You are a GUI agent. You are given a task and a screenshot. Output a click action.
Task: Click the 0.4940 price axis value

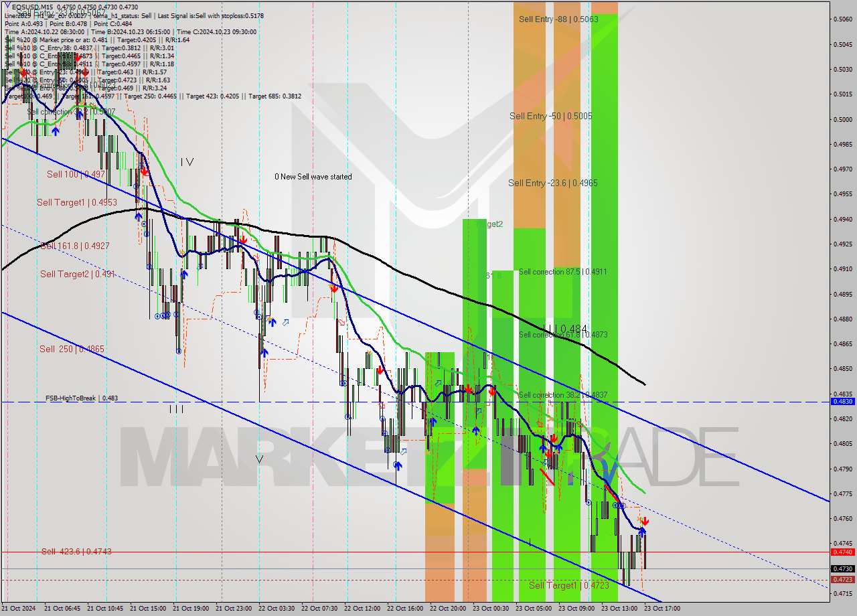point(842,219)
